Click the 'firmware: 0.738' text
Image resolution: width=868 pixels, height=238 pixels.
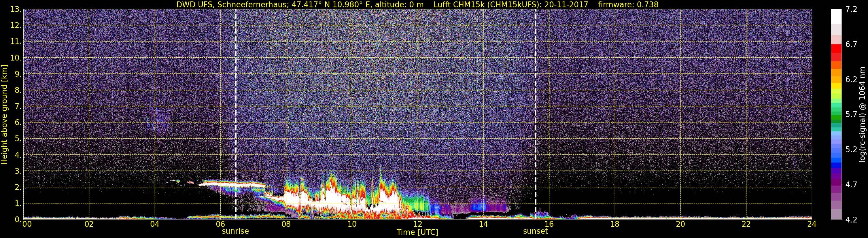(628, 5)
